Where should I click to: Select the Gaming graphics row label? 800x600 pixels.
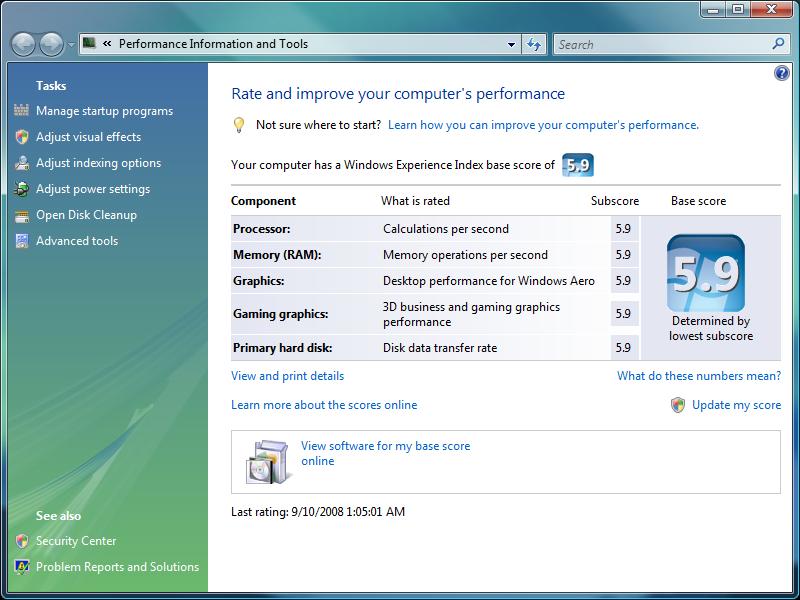pyautogui.click(x=281, y=314)
